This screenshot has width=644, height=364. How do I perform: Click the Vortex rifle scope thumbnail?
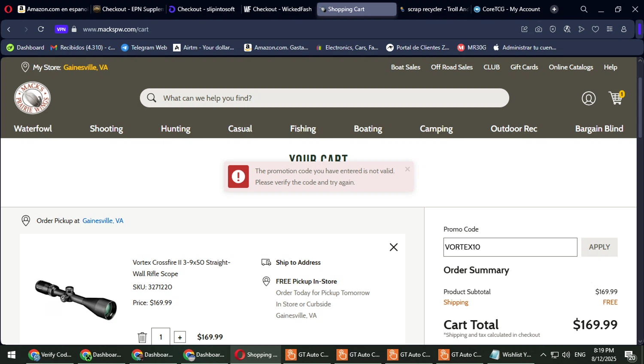76,299
